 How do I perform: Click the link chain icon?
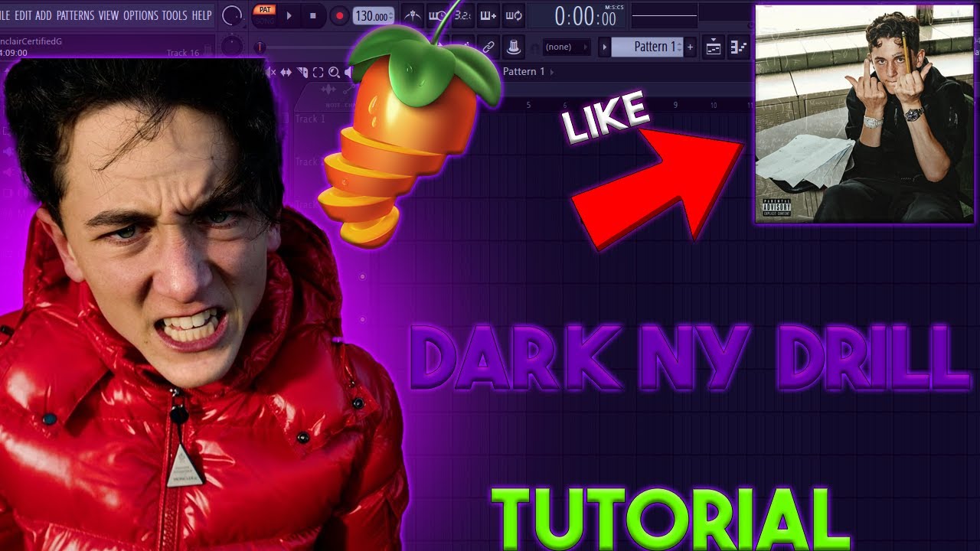coord(488,47)
